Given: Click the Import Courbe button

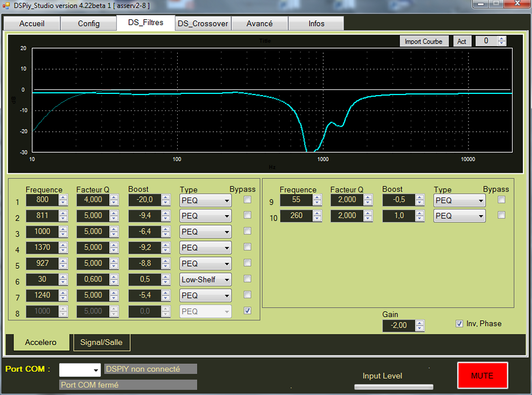Looking at the screenshot, I should (423, 41).
